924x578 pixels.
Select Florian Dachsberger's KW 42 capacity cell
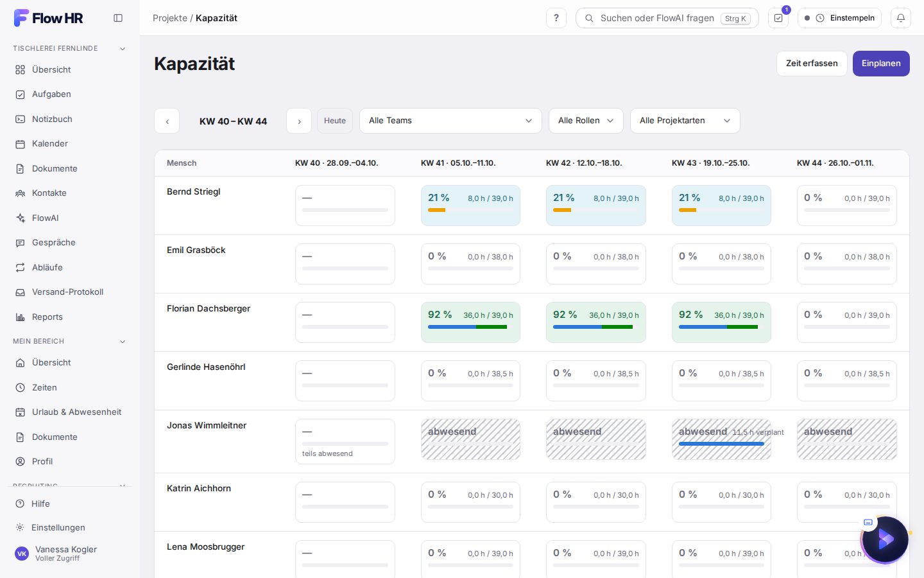[596, 322]
